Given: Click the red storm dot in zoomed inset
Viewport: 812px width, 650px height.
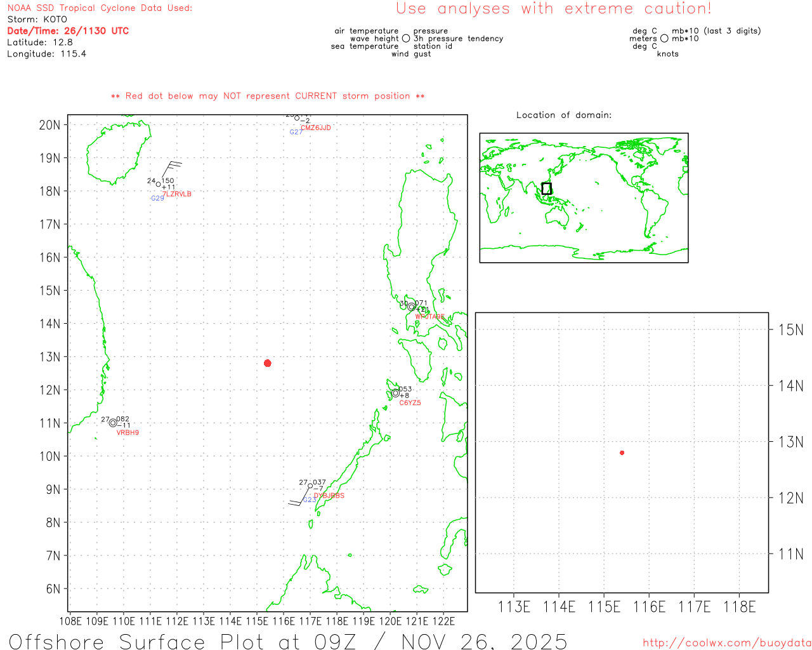Looking at the screenshot, I should coord(622,453).
